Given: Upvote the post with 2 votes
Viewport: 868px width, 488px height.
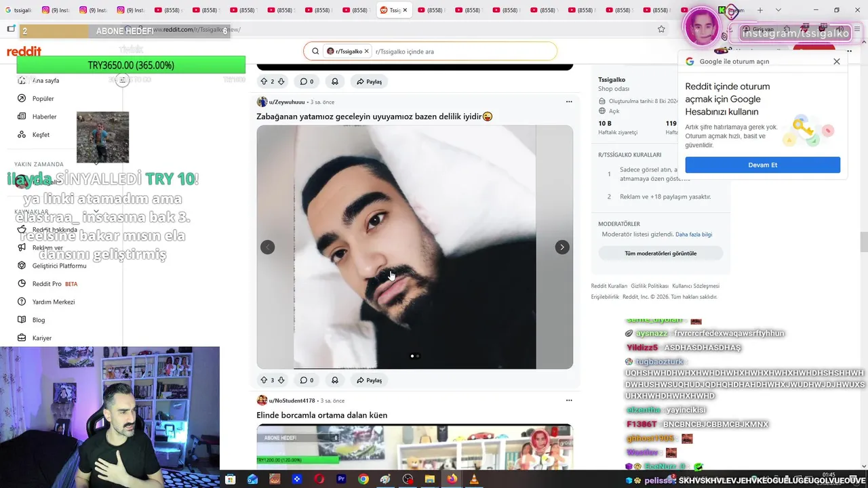Looking at the screenshot, I should point(264,81).
